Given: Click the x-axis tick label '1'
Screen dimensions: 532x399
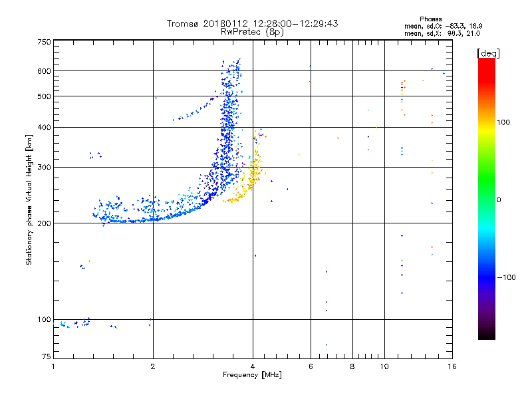Looking at the screenshot, I should click(53, 366).
